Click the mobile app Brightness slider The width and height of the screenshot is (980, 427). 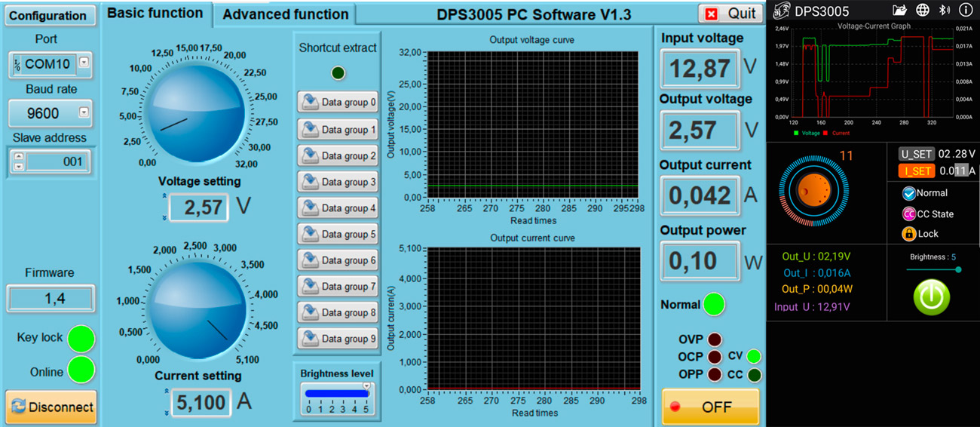click(933, 269)
